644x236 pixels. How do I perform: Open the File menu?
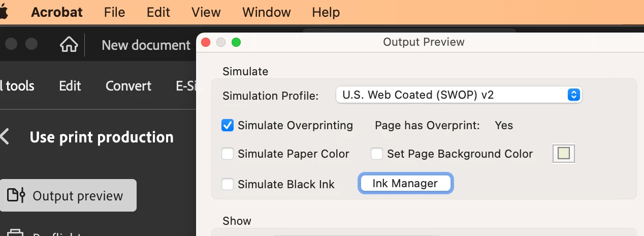click(x=114, y=12)
